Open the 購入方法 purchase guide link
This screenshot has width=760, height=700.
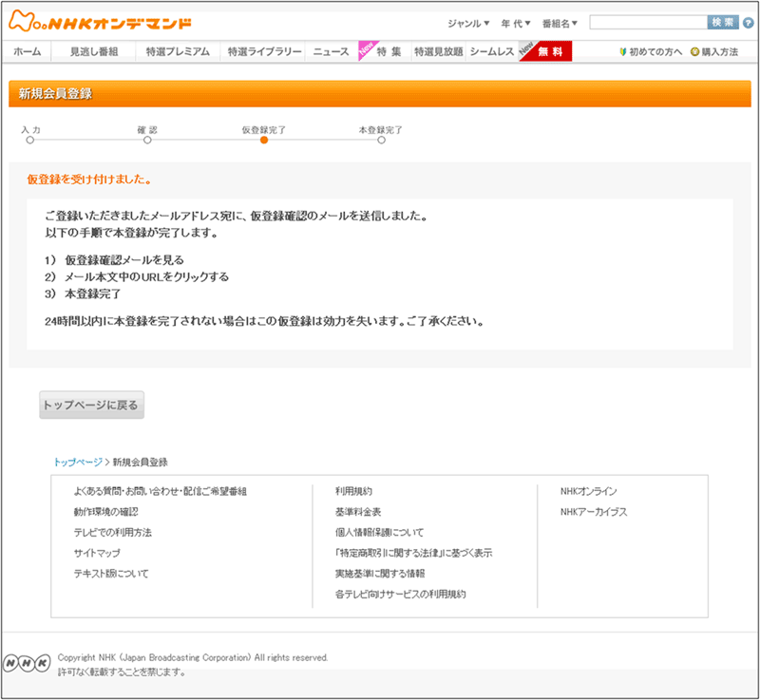point(714,52)
